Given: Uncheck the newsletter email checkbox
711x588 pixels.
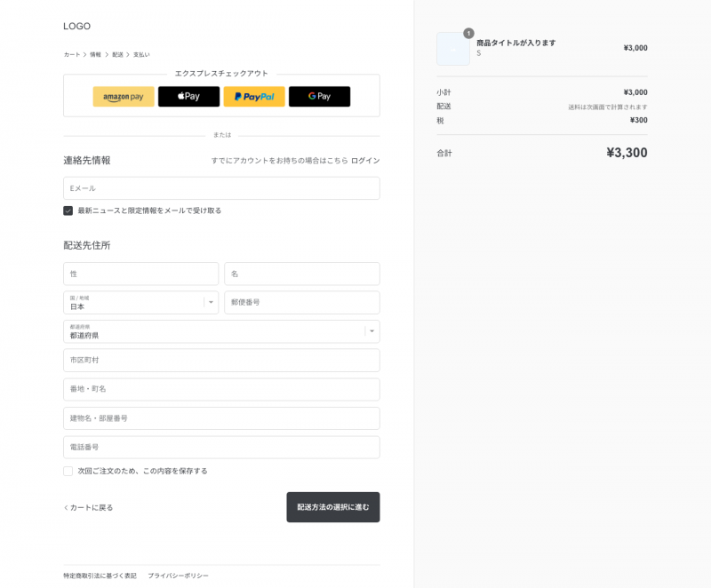Looking at the screenshot, I should point(68,211).
